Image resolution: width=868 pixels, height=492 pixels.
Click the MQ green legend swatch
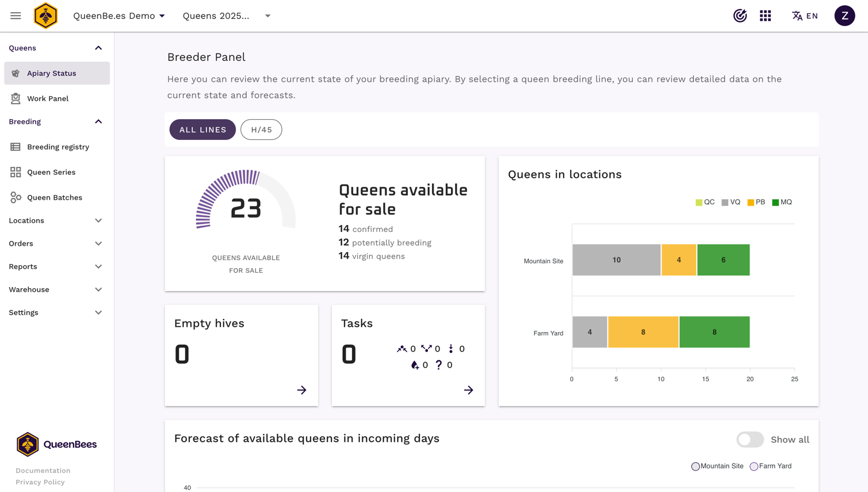click(x=775, y=203)
